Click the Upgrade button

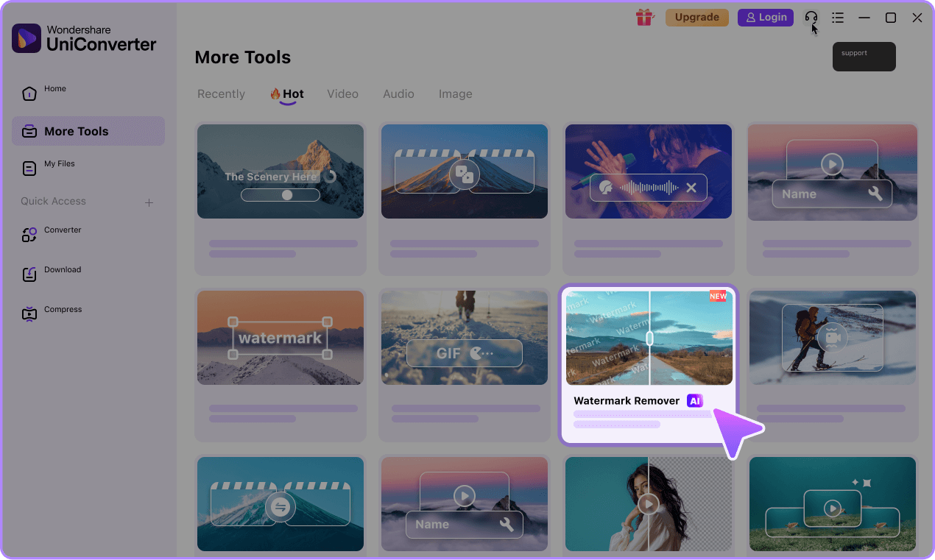point(697,17)
